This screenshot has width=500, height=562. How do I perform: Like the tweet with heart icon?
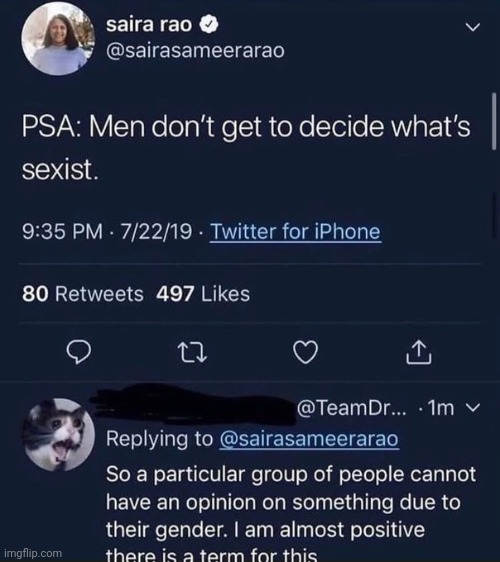click(305, 352)
